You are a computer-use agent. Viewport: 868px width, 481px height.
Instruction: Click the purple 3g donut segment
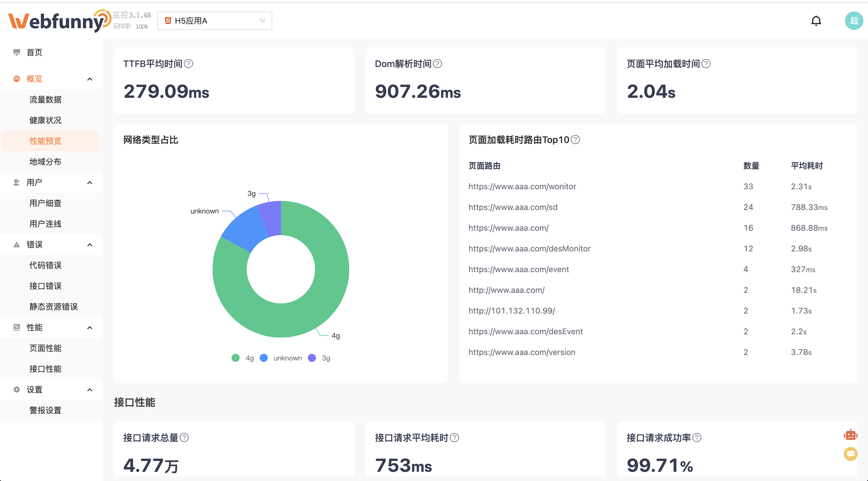click(x=272, y=219)
